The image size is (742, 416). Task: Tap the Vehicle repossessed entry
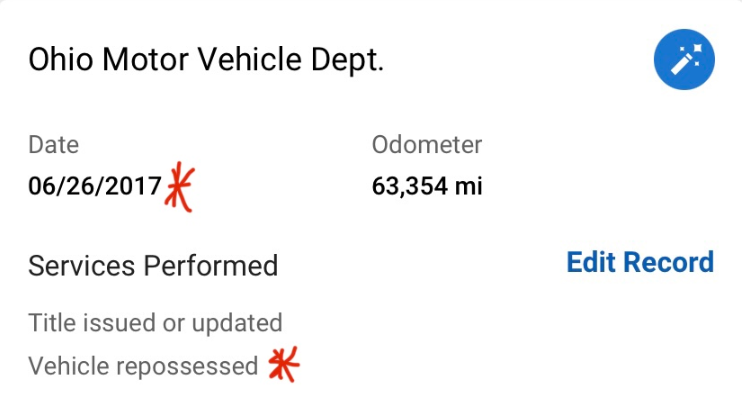(x=143, y=366)
